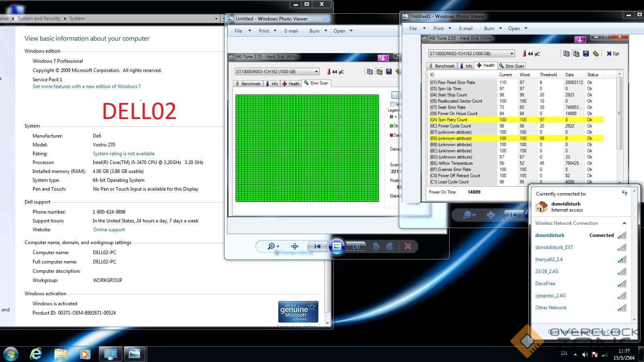Open Internet Explorer from the taskbar
This screenshot has height=362, width=644.
[36, 354]
